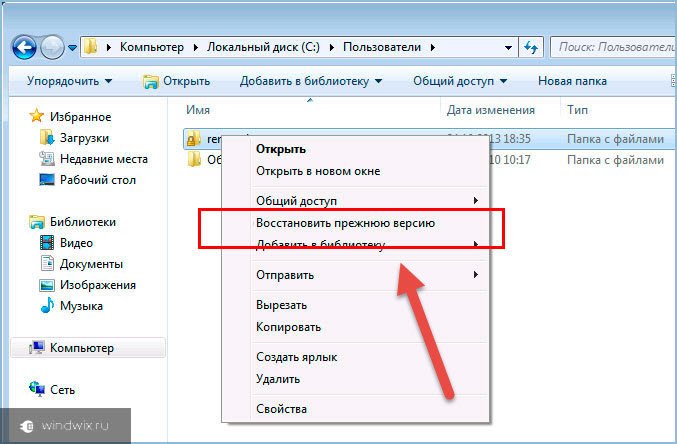Screen dimensions: 677x444
Task: Select "Библиотеки" in navigation pane
Action: [x=83, y=222]
